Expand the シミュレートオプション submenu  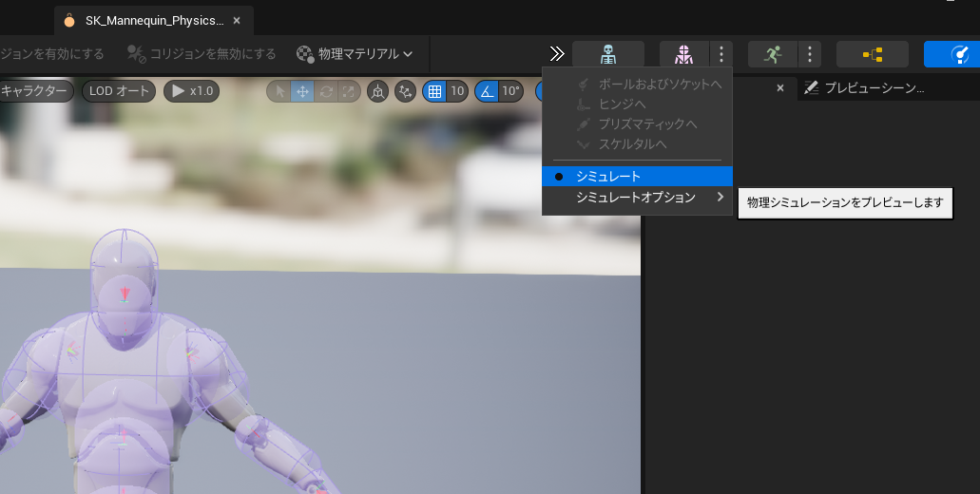637,197
